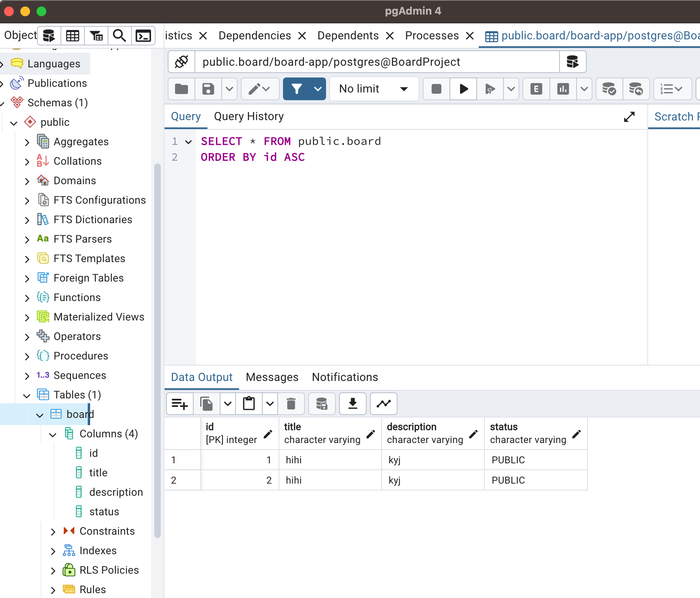This screenshot has width=700, height=598.
Task: Edit the id column with its pencil icon
Action: (x=268, y=434)
